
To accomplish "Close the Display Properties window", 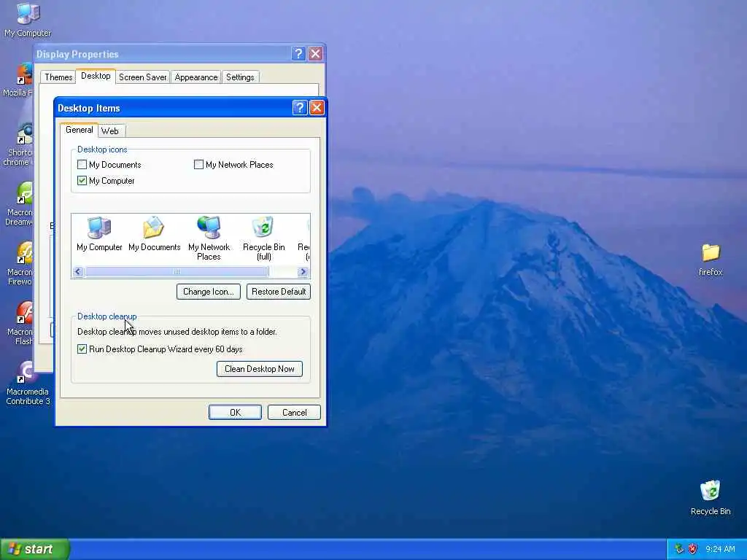I will (315, 54).
